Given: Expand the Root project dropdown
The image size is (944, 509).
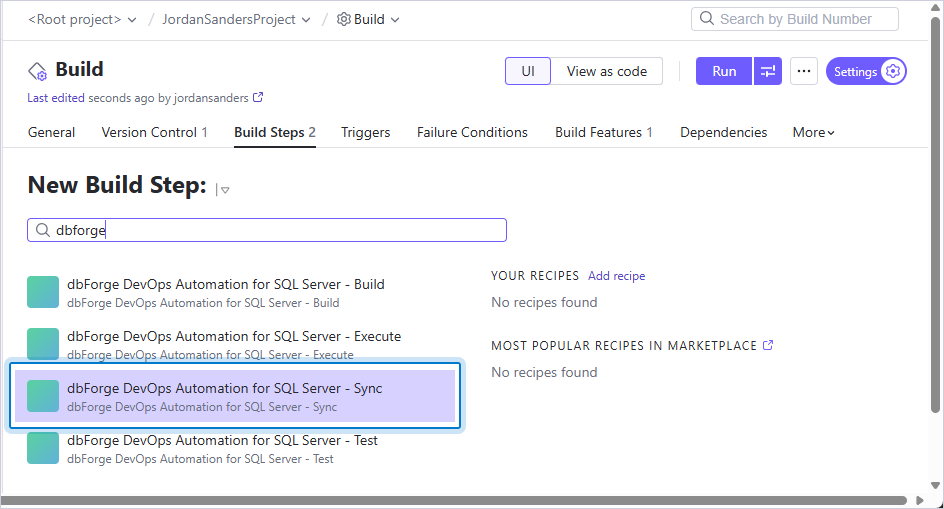Looking at the screenshot, I should click(82, 19).
